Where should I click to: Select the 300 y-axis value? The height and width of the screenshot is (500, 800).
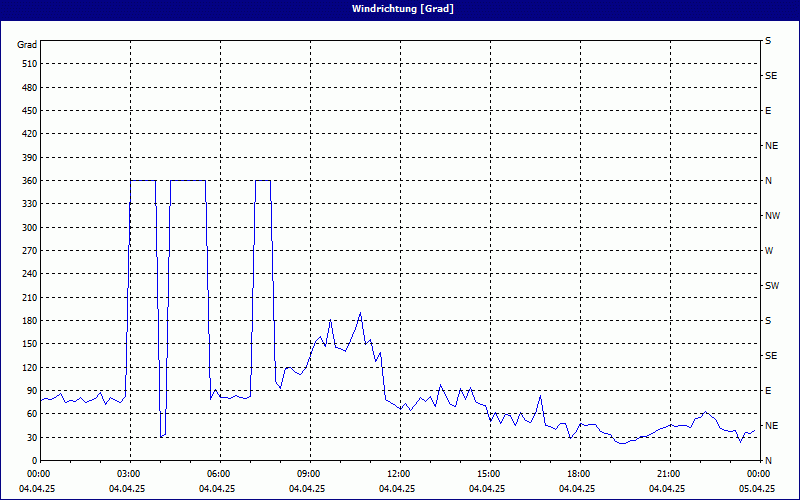30,228
